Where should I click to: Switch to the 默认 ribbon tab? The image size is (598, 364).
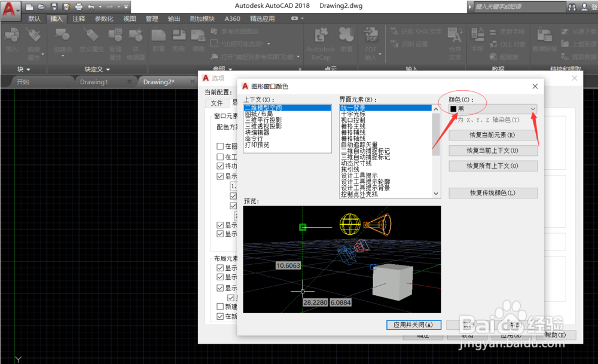[x=34, y=19]
